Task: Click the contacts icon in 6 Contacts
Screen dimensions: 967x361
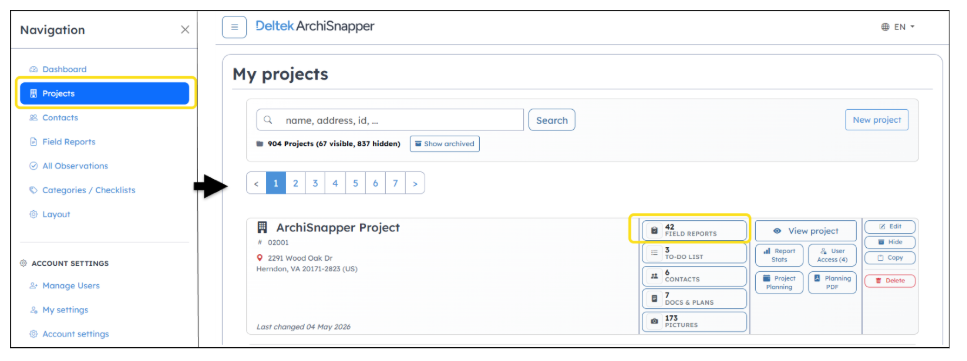Action: (x=654, y=276)
